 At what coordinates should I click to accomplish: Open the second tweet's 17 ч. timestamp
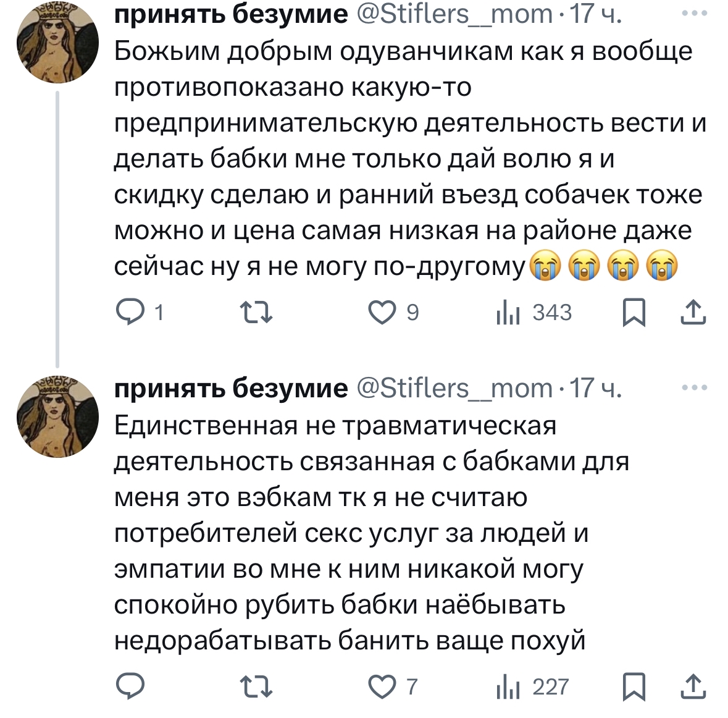click(x=595, y=388)
